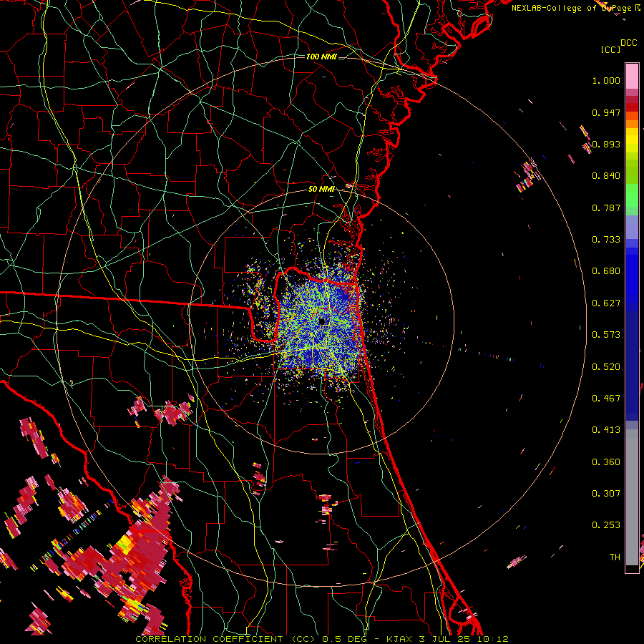Click the gray bottom segment of color bar
Screen dimensions: 644x644
pyautogui.click(x=632, y=497)
